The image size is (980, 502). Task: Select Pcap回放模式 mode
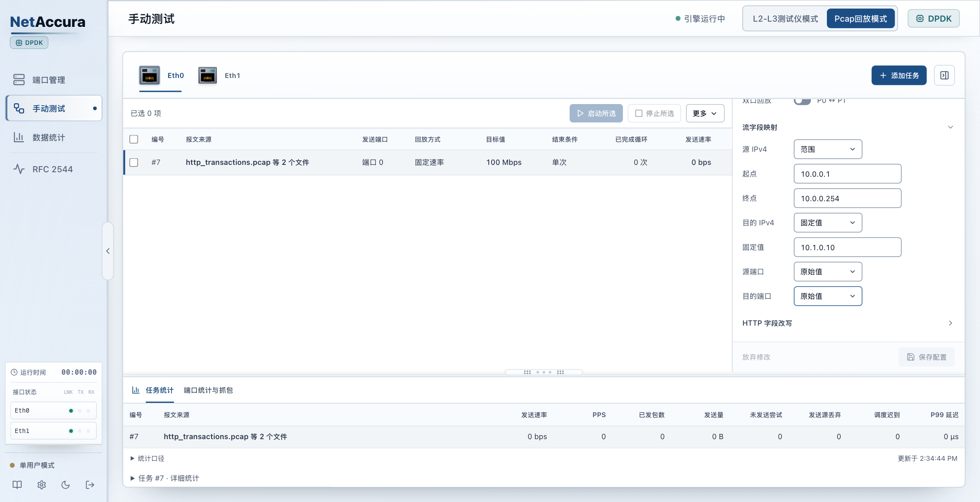click(861, 19)
